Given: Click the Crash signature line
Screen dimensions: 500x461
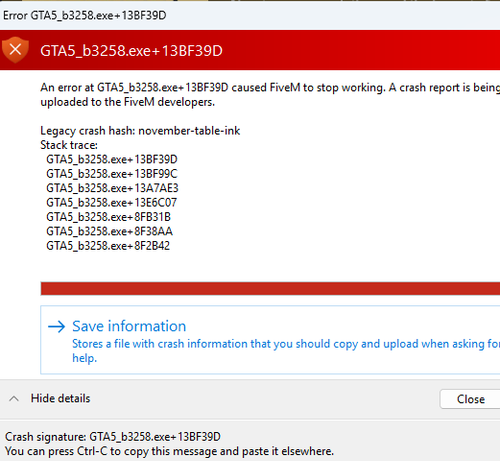Looking at the screenshot, I should pyautogui.click(x=113, y=437).
